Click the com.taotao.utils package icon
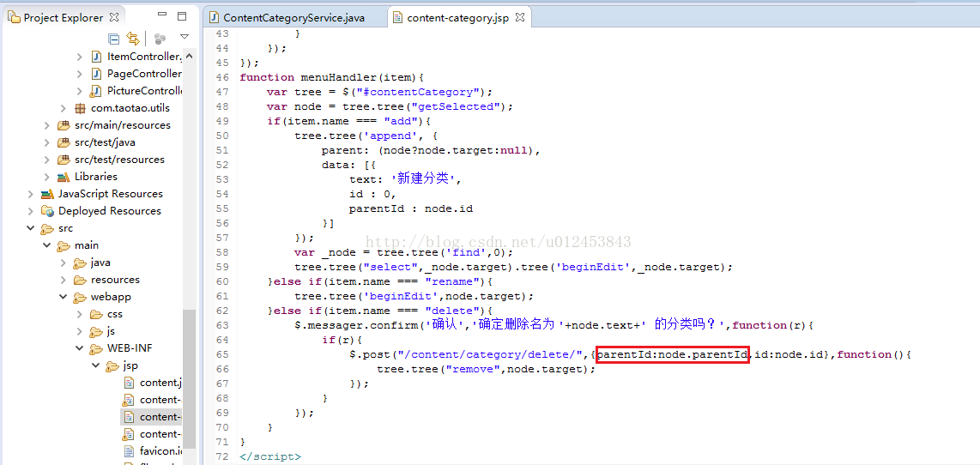This screenshot has width=980, height=465. click(x=80, y=108)
